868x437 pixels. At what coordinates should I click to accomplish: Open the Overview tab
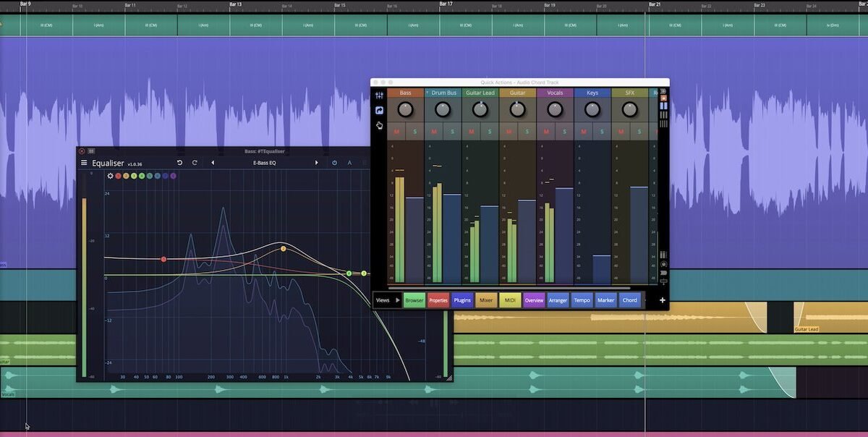point(534,300)
